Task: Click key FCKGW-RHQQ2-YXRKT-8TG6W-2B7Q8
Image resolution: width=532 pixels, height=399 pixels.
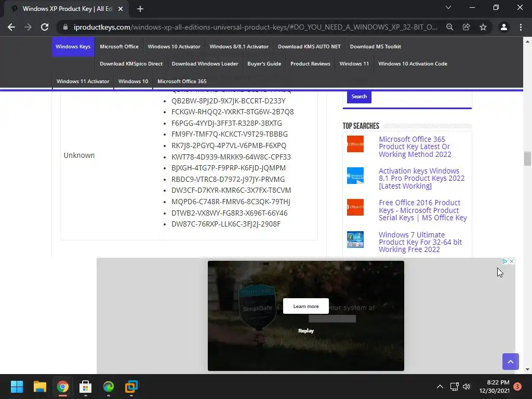Action: [232, 112]
